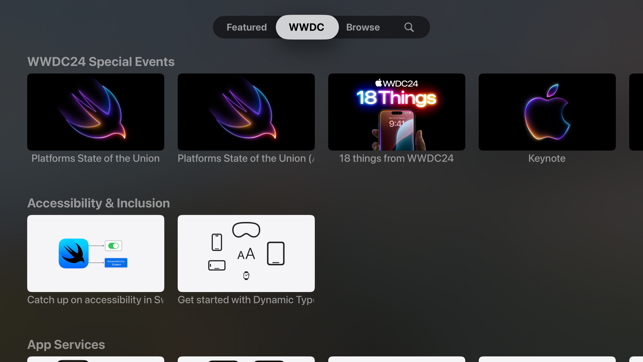Click the 'Keynote' caption text
The height and width of the screenshot is (362, 643).
pos(547,159)
